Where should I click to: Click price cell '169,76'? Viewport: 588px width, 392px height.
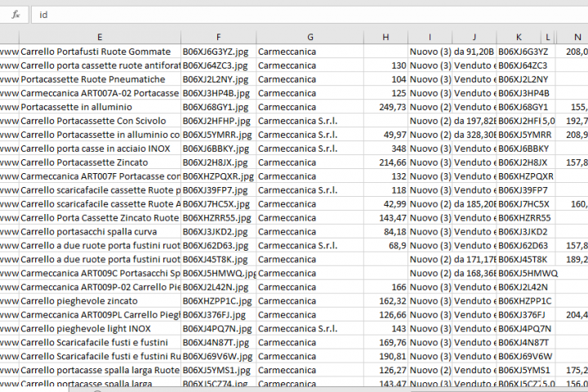[385, 342]
